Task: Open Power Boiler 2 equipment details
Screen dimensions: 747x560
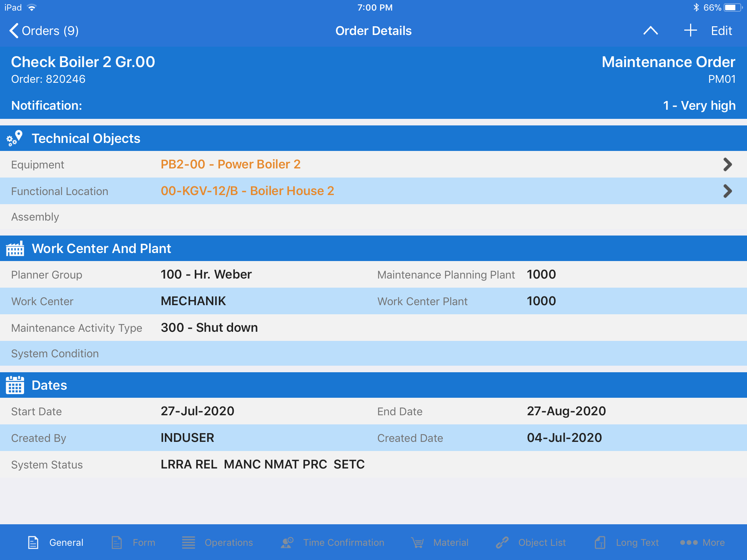Action: pyautogui.click(x=727, y=164)
